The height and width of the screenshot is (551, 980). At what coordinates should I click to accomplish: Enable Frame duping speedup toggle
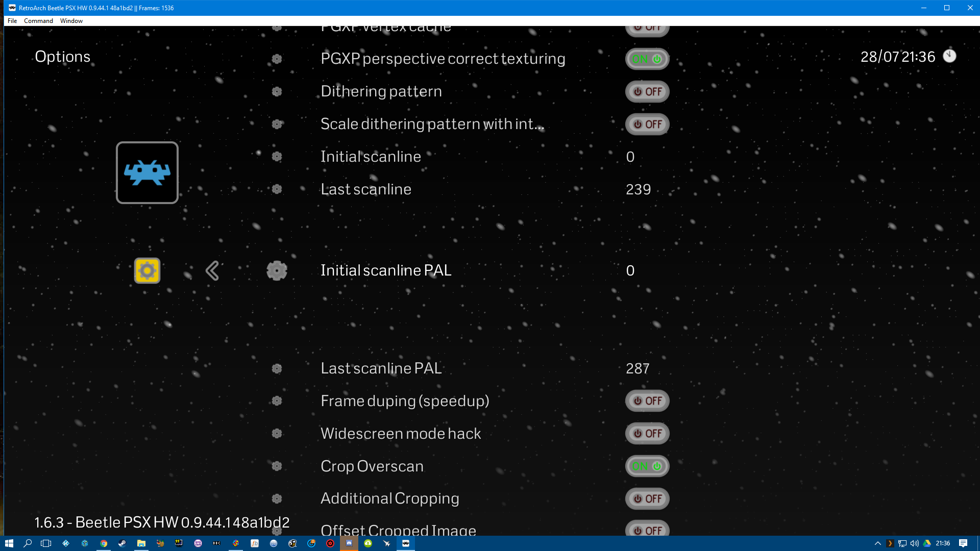point(647,401)
